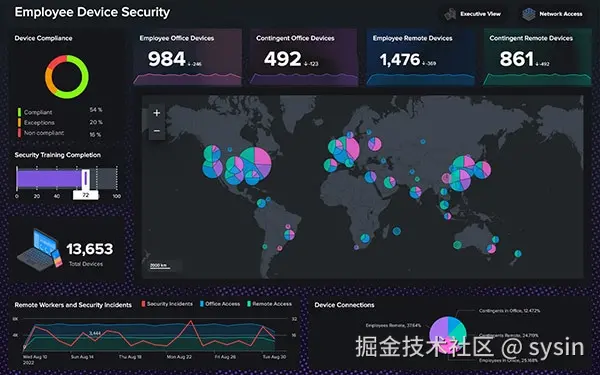
Task: Click the -123 change indicator beside 492
Action: [311, 64]
